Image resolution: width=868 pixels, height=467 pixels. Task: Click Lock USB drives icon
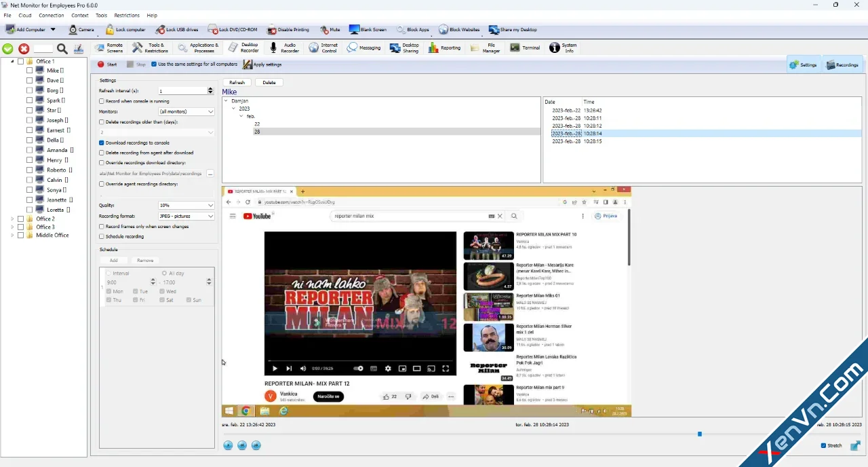pos(160,30)
